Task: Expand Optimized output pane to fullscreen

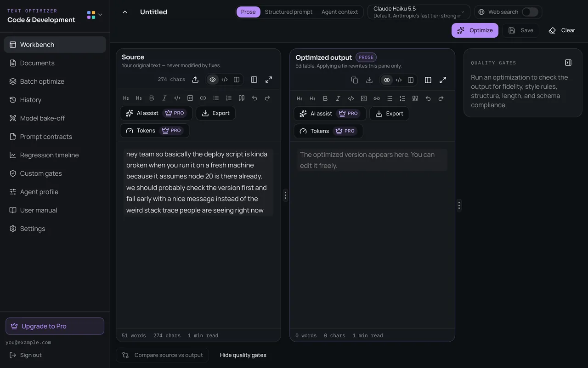Action: (x=443, y=80)
